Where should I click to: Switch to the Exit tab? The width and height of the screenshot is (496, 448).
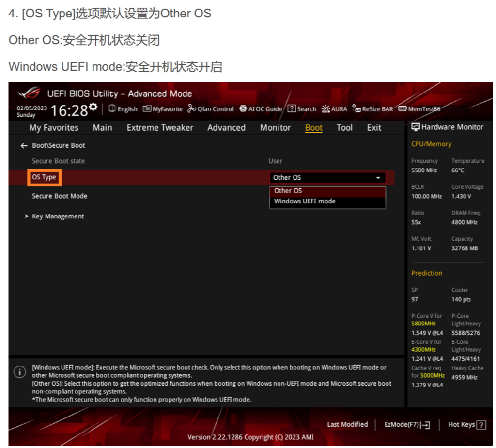tap(374, 127)
